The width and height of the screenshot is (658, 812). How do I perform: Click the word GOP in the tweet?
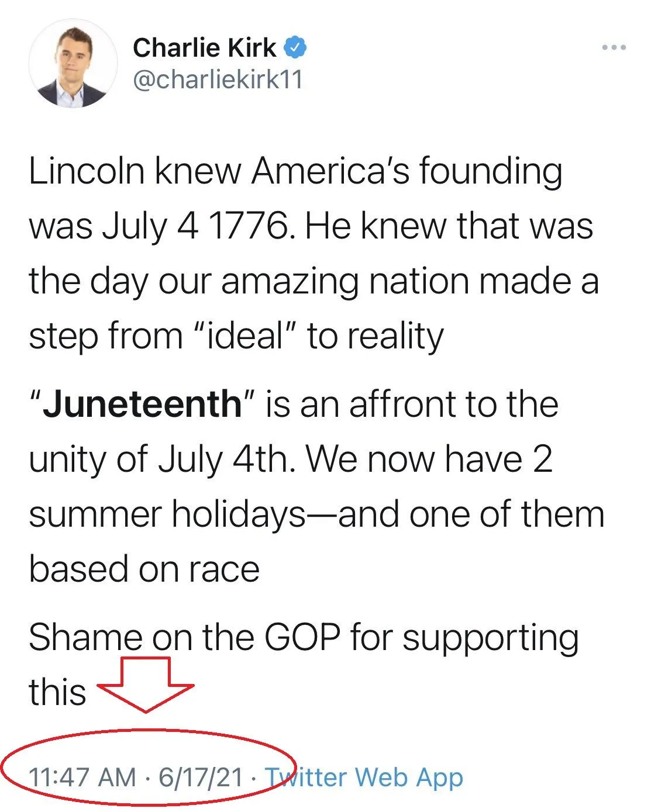tap(302, 637)
